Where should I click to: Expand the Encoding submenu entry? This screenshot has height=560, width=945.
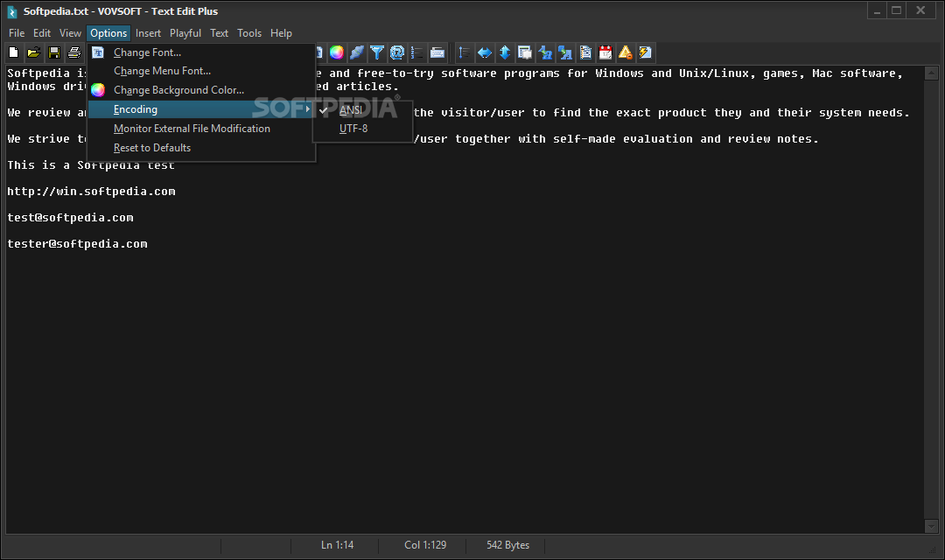pyautogui.click(x=201, y=109)
